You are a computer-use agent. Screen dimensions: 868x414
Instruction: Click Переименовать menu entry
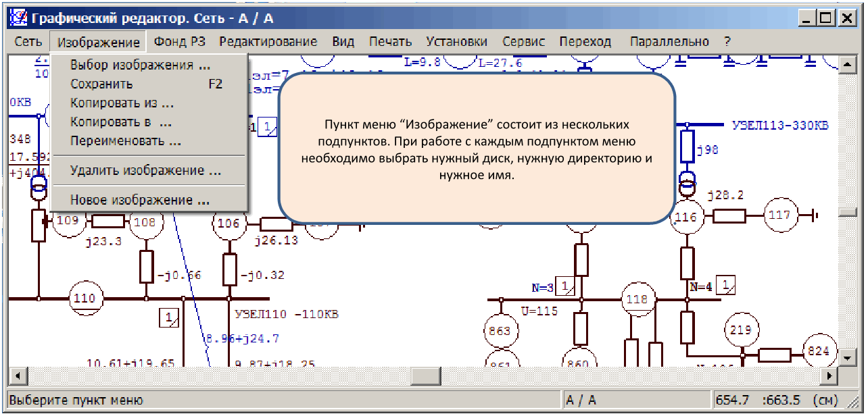point(126,141)
